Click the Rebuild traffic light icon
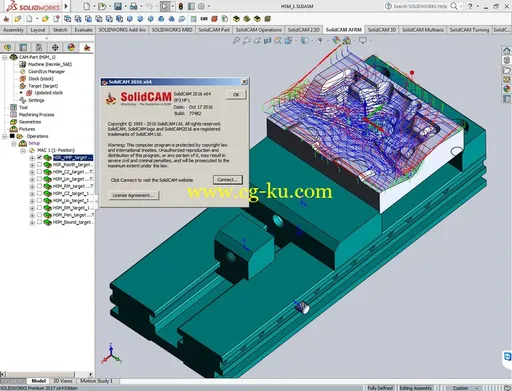The width and height of the screenshot is (512, 391). (181, 6)
